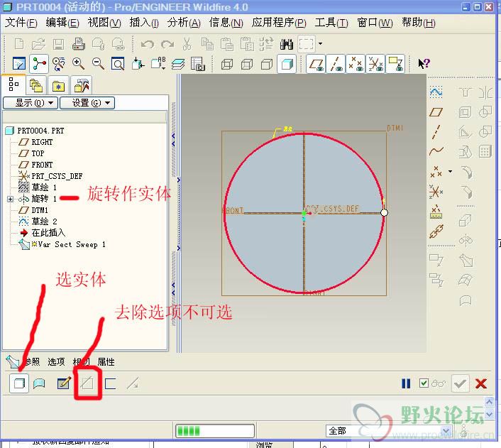Select sweep as Solid option
Image resolution: width=501 pixels, height=448 pixels.
19,383
